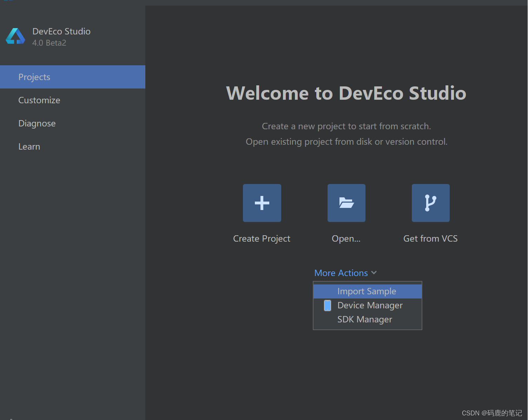Choose Import Sample from the dropdown list
The height and width of the screenshot is (420, 528).
pyautogui.click(x=367, y=291)
